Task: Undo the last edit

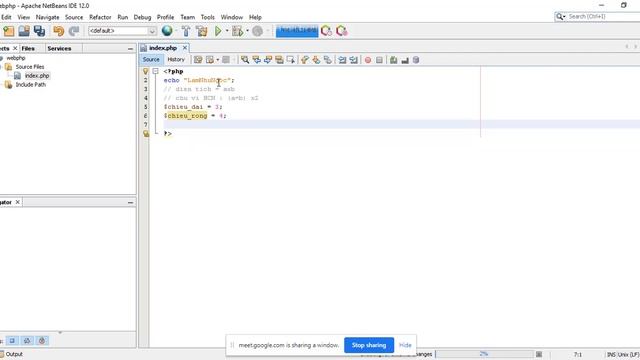Action: [58, 31]
